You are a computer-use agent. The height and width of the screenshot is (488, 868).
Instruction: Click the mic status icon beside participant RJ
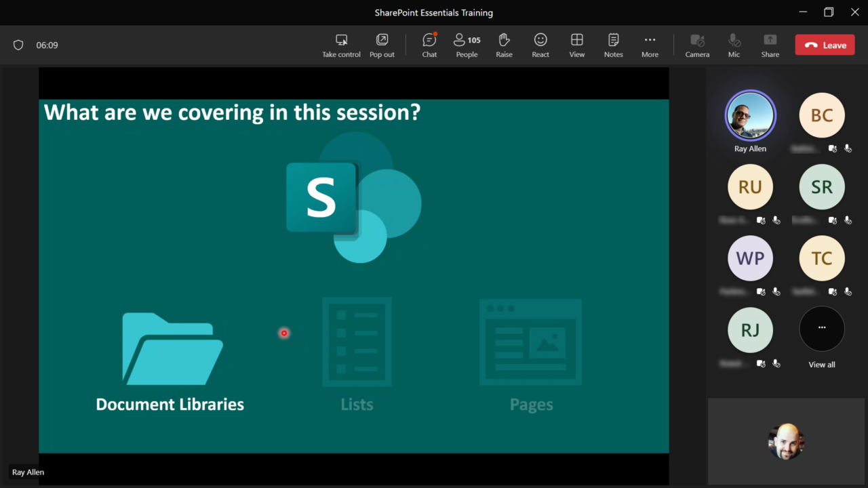pos(776,363)
